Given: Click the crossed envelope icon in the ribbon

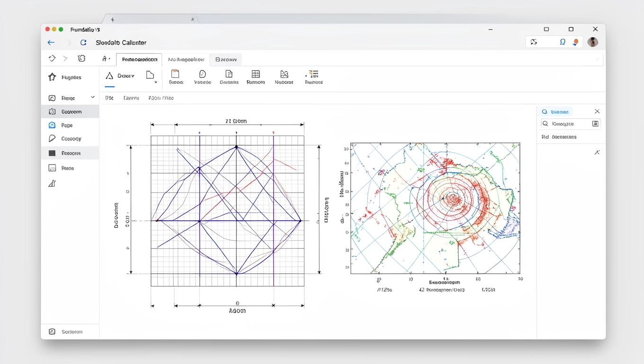Looking at the screenshot, I should click(284, 74).
